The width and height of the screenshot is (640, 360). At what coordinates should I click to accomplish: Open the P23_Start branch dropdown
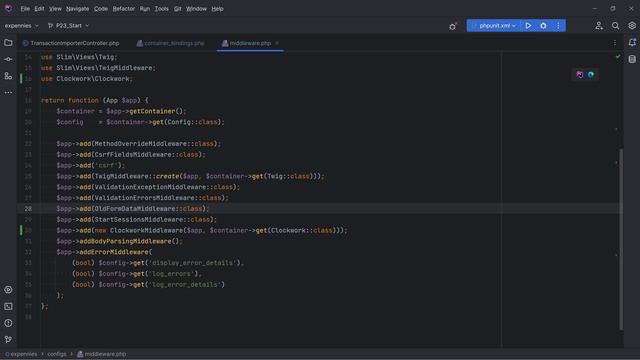[68, 26]
